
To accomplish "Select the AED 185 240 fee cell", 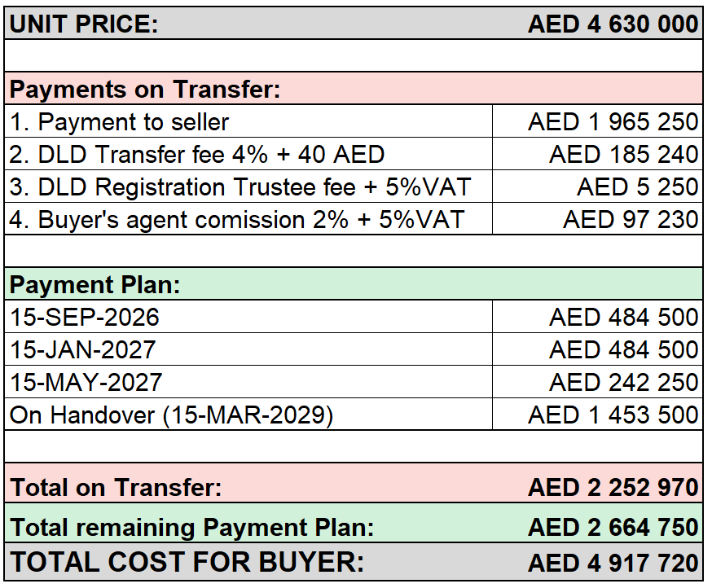I will tap(598, 155).
